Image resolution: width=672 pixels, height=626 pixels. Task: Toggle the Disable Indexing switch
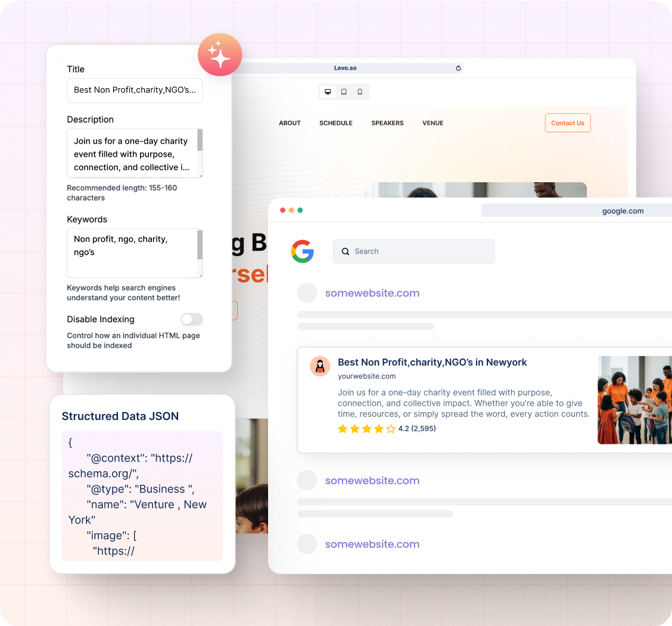pyautogui.click(x=192, y=320)
